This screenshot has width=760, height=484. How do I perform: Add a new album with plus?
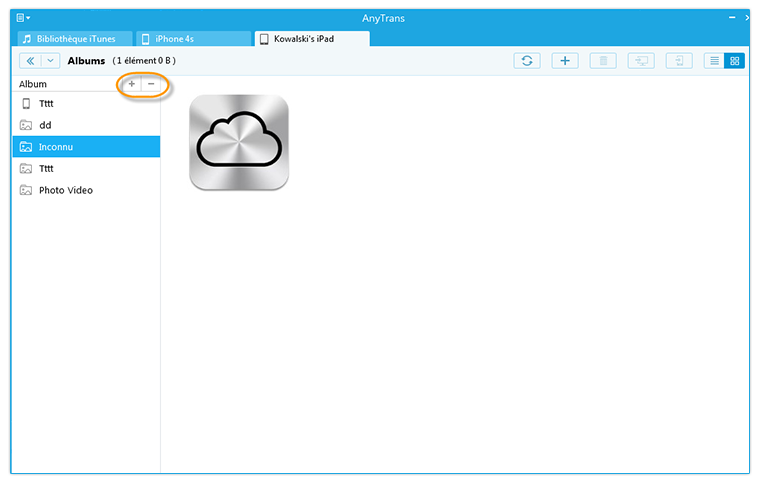tap(131, 84)
